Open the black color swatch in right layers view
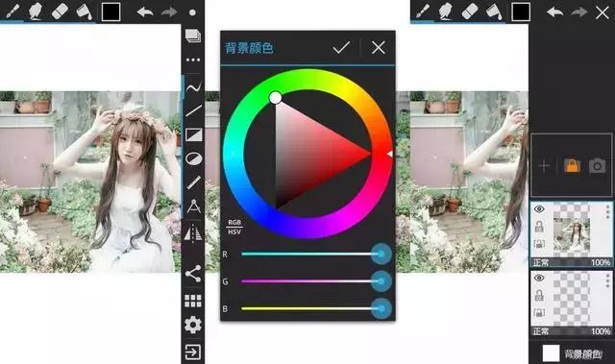Image resolution: width=615 pixels, height=364 pixels. click(521, 12)
